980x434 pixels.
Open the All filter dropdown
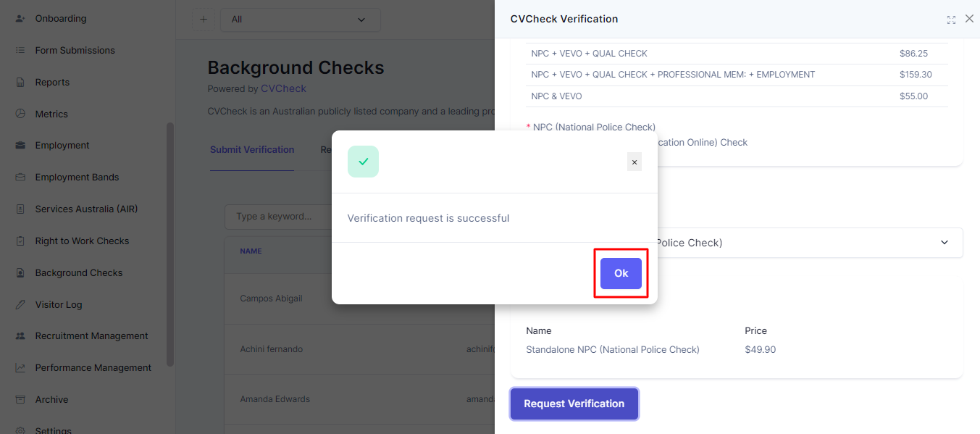pos(301,20)
